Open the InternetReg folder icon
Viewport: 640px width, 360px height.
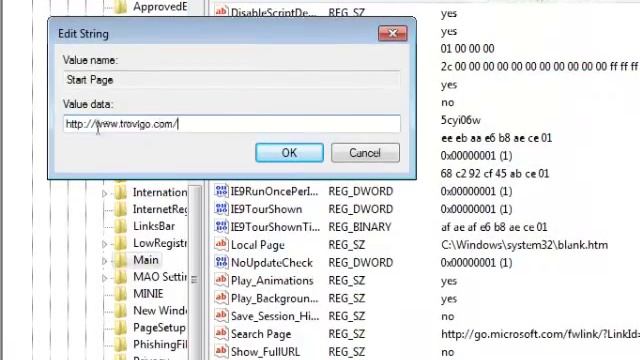click(x=120, y=209)
